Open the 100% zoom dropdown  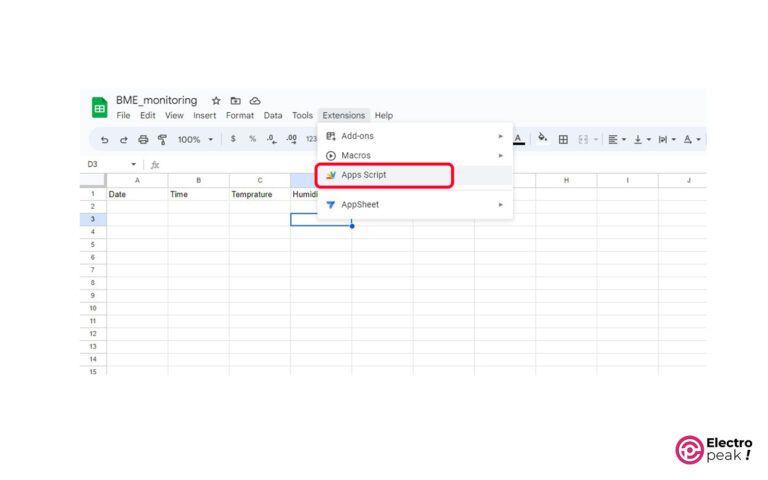(x=195, y=140)
